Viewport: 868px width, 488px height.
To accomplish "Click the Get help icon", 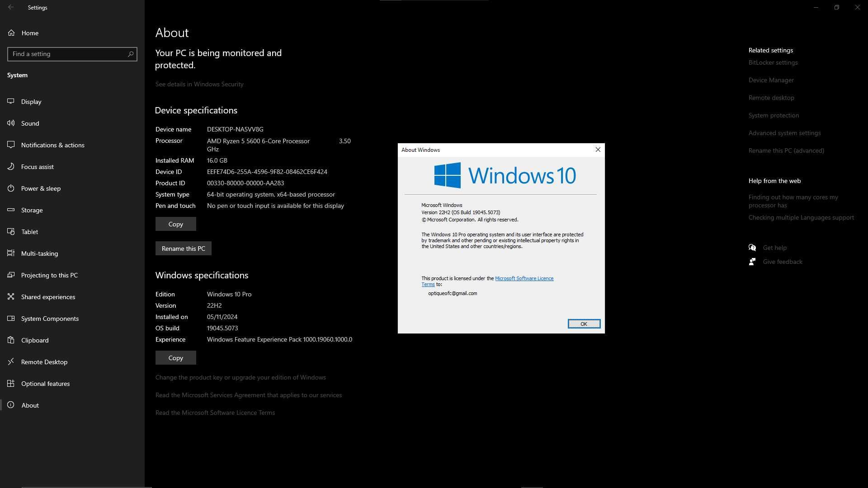I will coord(752,248).
